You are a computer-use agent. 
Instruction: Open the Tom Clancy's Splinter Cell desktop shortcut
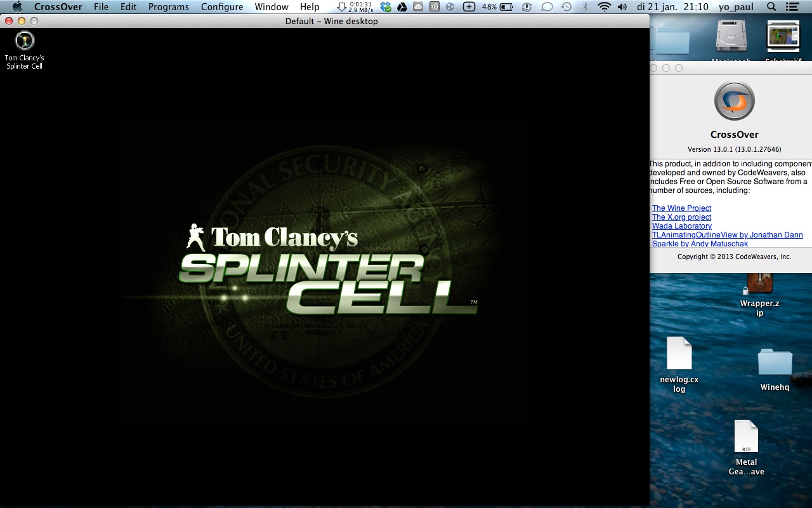click(24, 50)
